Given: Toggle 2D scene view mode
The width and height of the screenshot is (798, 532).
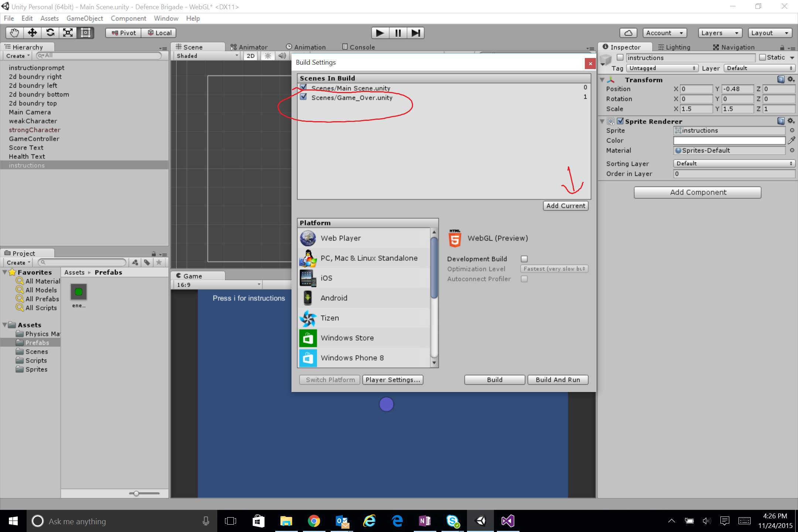Looking at the screenshot, I should click(x=250, y=56).
